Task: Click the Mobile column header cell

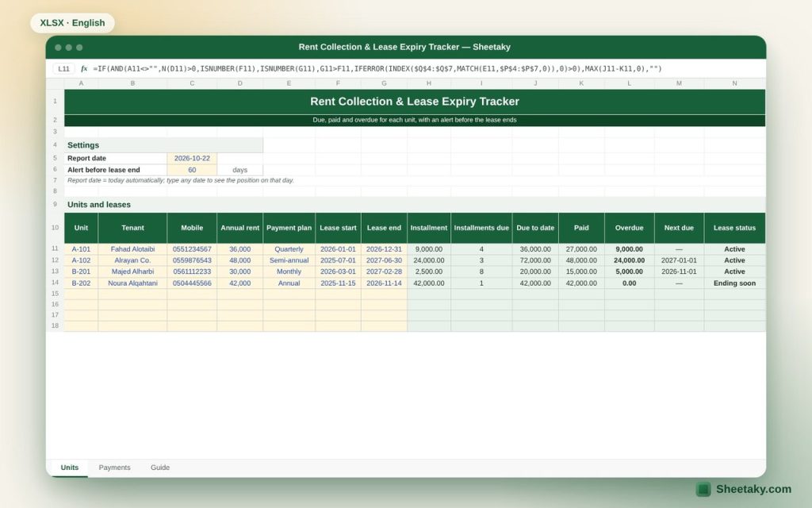Action: [192, 228]
